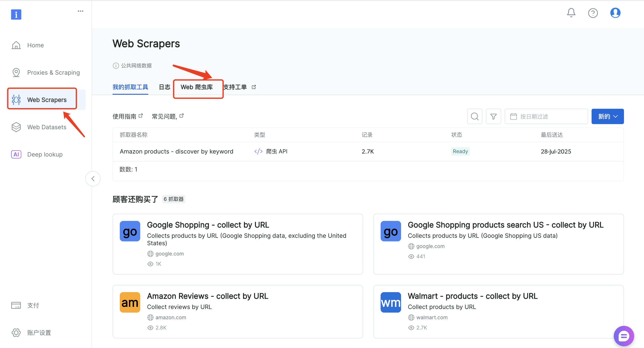Screen dimensions: 644x348
Task: Click external link icon next to 使用指南
Action: tap(141, 116)
